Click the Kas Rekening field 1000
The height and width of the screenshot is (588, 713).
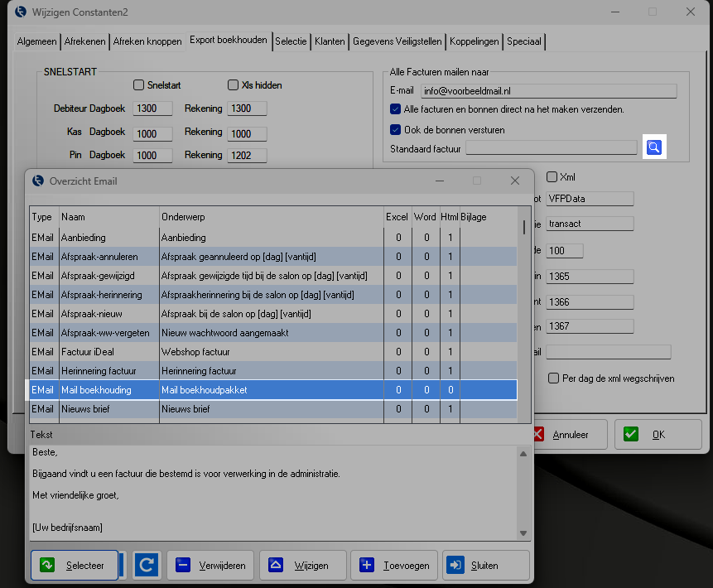point(247,133)
